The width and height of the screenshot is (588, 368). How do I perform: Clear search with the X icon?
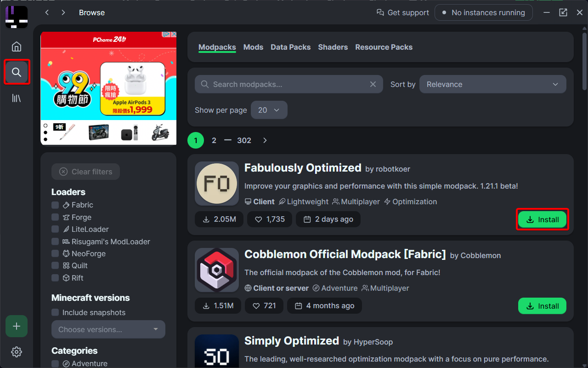[373, 84]
